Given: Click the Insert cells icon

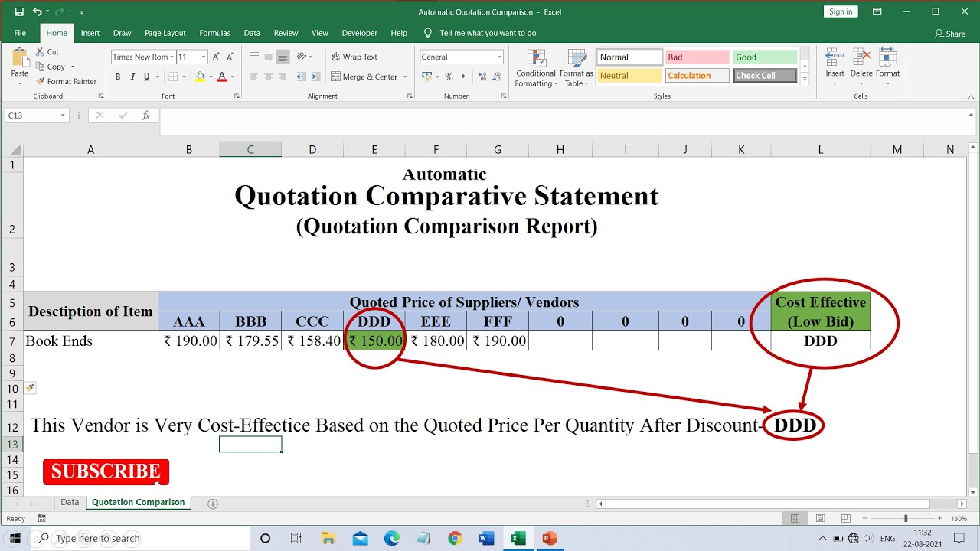Looking at the screenshot, I should pos(835,57).
